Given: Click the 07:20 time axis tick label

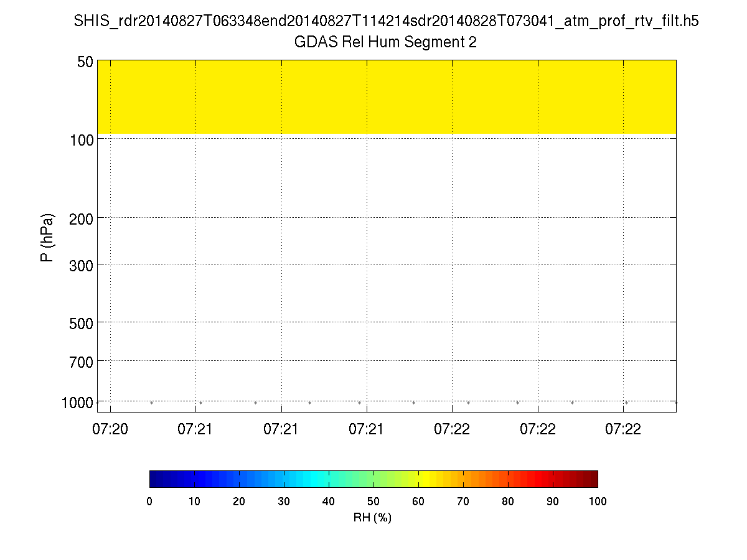Looking at the screenshot, I should pyautogui.click(x=111, y=428).
